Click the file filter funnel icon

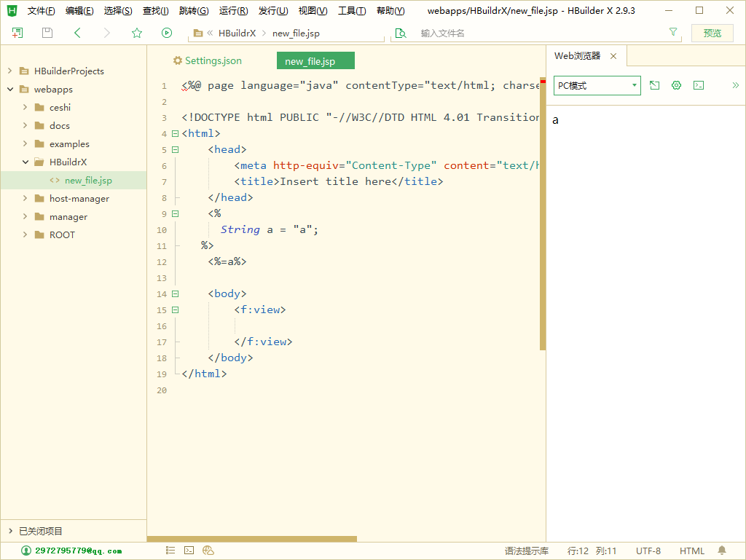(x=673, y=33)
